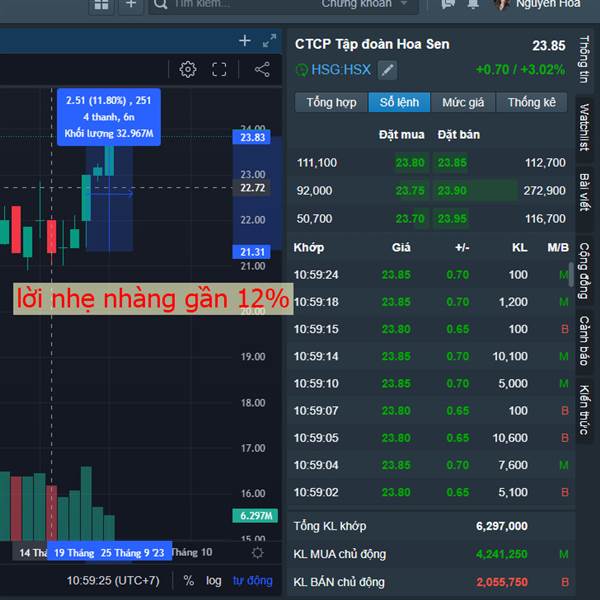Click KL MUA chủ động value 4,241,250
The height and width of the screenshot is (600, 600).
click(x=502, y=554)
